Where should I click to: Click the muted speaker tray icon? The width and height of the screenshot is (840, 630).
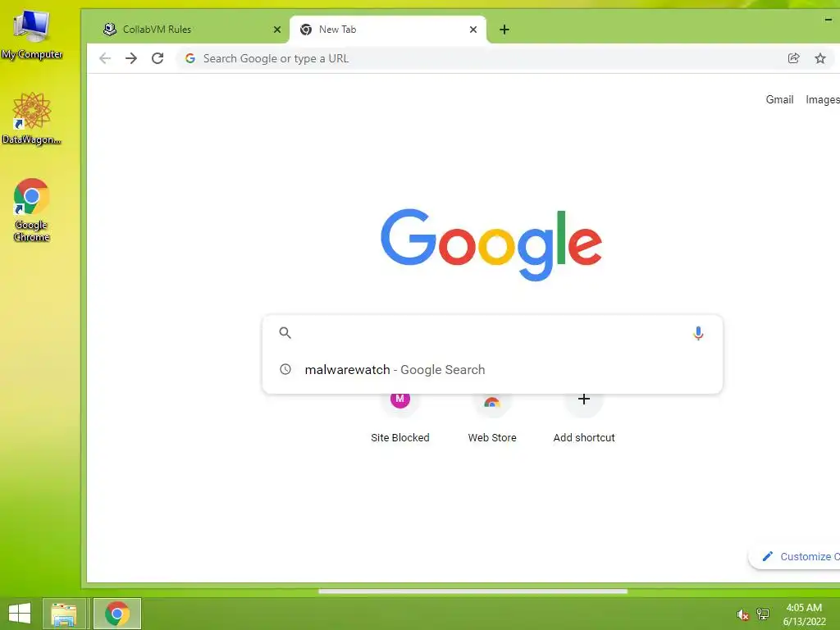point(742,614)
